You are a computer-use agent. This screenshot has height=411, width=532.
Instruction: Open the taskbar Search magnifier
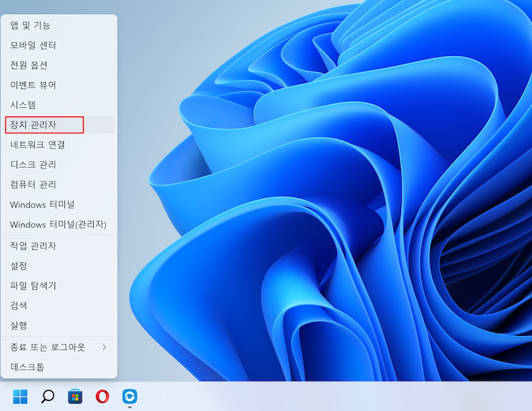point(47,396)
